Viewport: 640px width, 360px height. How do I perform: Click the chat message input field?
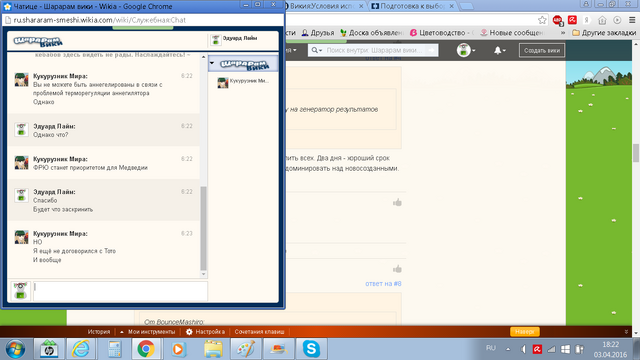click(120, 291)
